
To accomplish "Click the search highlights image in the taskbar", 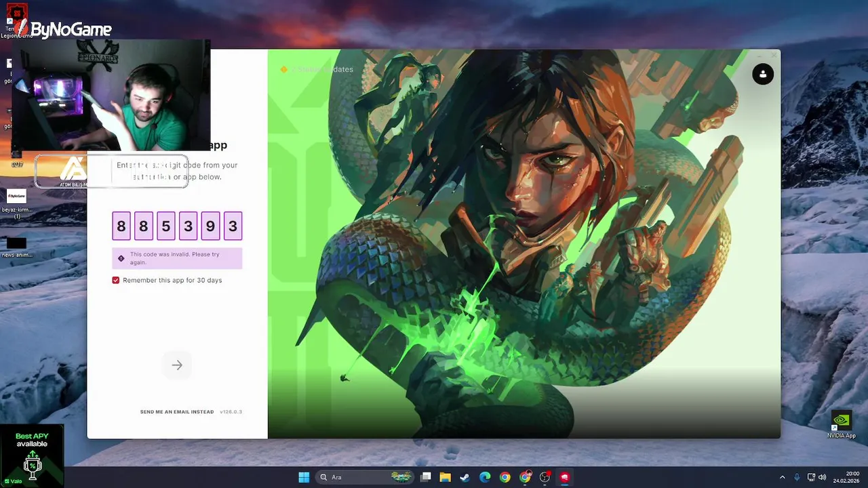I will 401,477.
